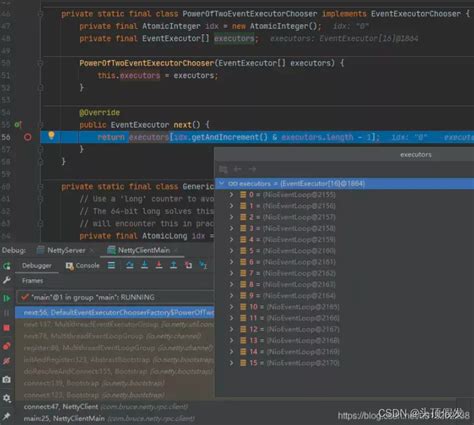Collapse the executors root node
The height and width of the screenshot is (425, 474).
[222, 183]
